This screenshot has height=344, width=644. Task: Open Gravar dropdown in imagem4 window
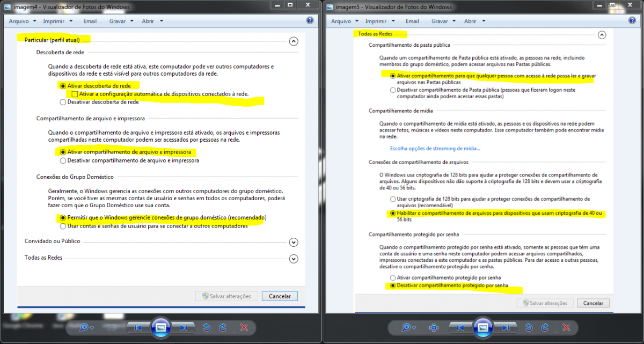click(x=121, y=21)
